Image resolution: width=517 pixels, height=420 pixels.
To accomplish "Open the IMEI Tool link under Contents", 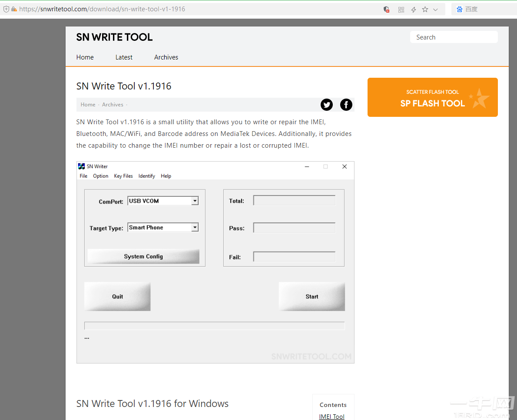I will 331,416.
